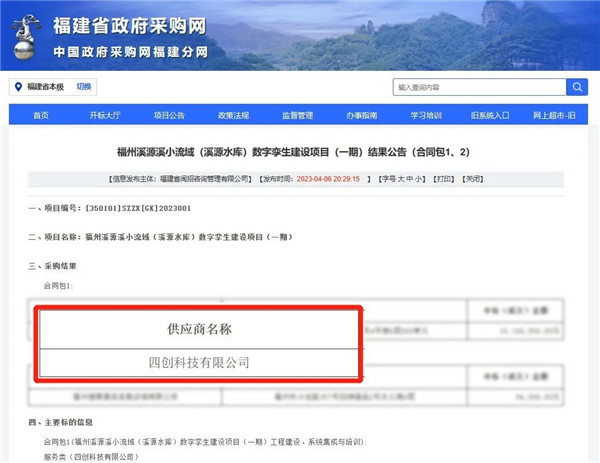Open the 学习培训 navigation tab
Image resolution: width=600 pixels, height=463 pixels.
[426, 115]
